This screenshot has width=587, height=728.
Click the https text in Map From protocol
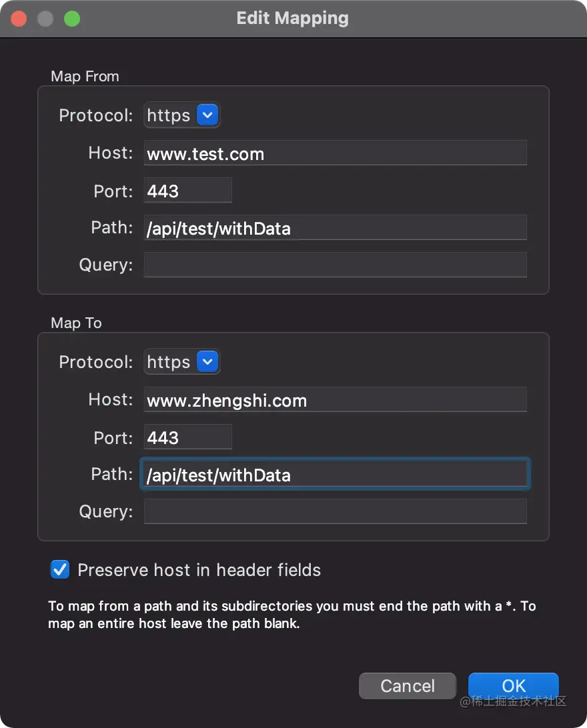169,115
